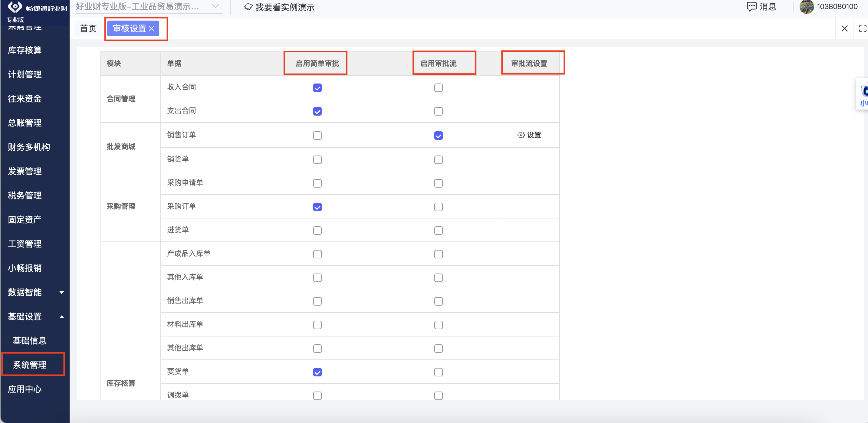
Task: Click the fullscreen expand icon
Action: 862,29
